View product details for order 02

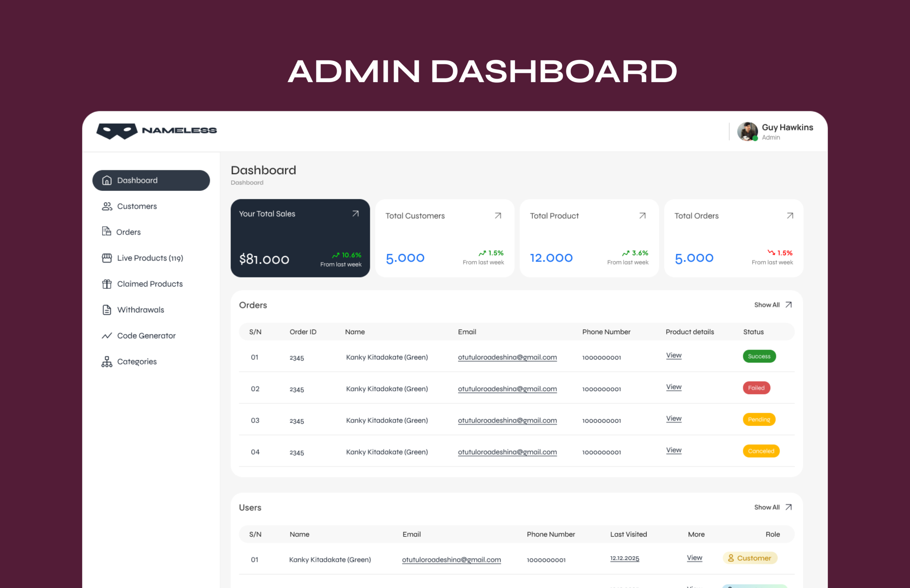674,387
